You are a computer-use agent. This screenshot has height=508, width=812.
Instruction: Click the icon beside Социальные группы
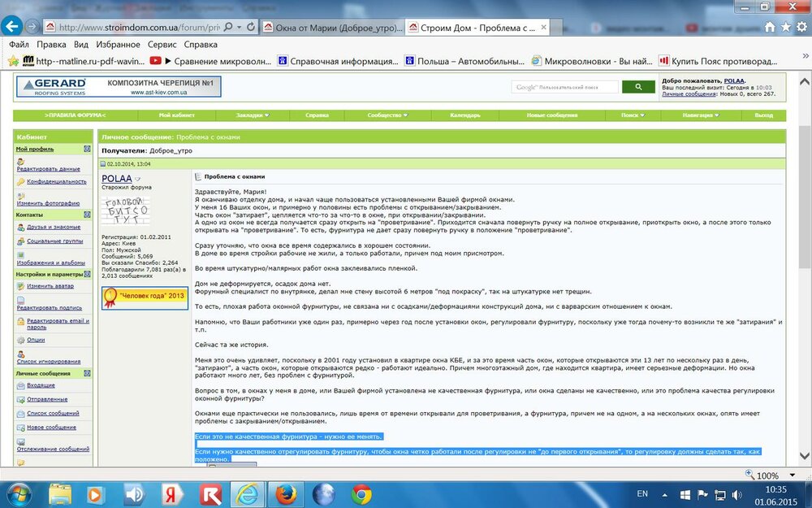point(21,241)
